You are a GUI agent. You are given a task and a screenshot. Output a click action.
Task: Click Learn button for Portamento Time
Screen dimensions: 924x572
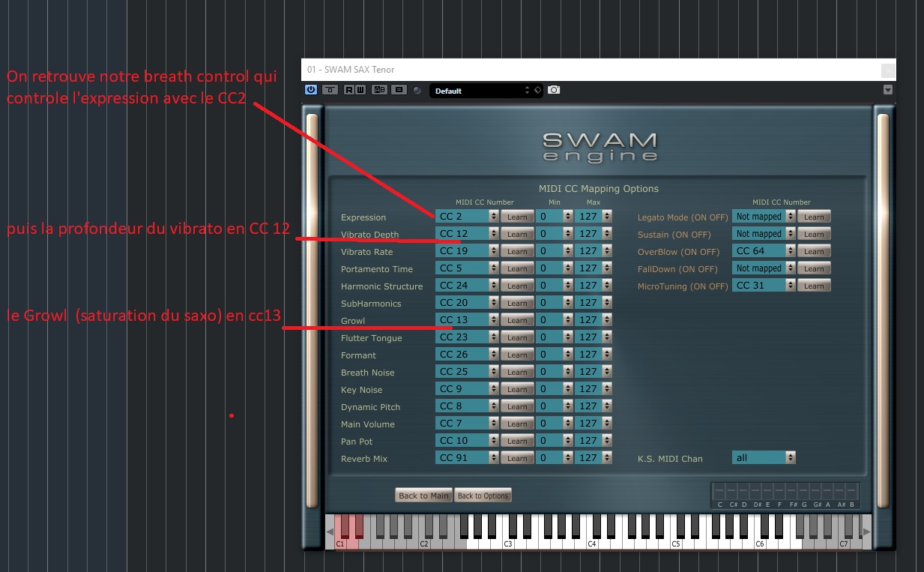pyautogui.click(x=517, y=269)
